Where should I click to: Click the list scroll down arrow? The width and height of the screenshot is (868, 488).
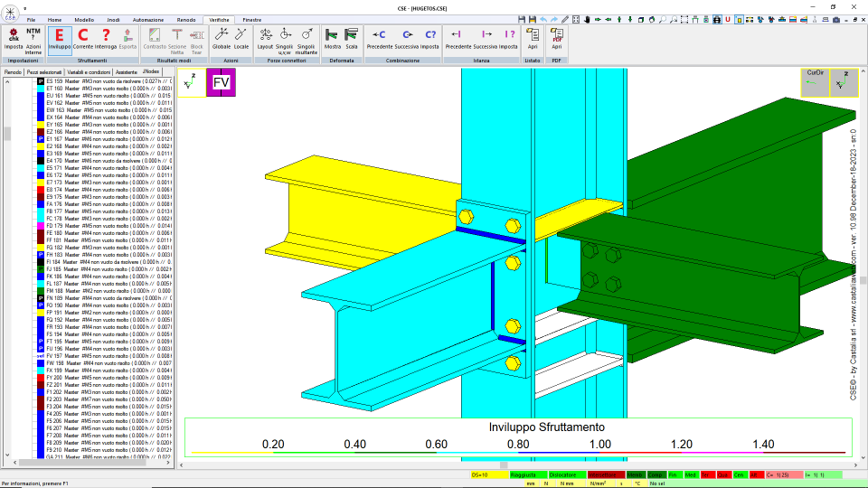tap(7, 455)
